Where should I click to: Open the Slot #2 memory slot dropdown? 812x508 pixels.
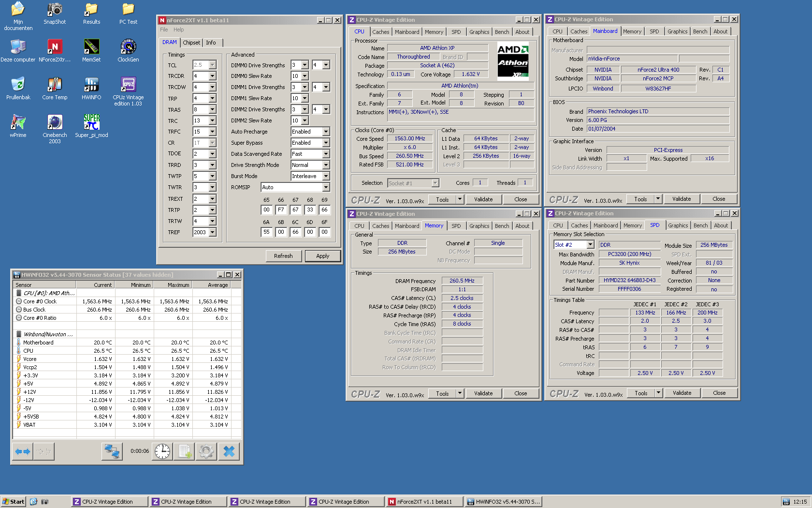(x=590, y=245)
